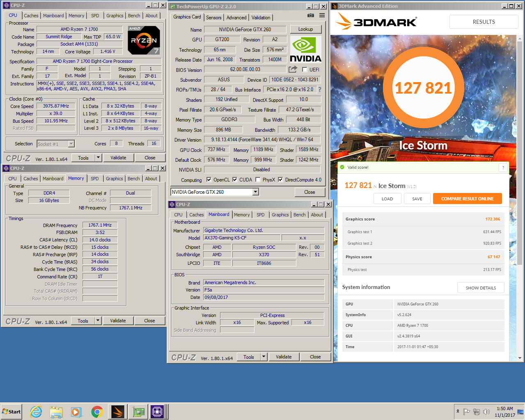The image size is (525, 420).
Task: Click the volume speaker tray icon
Action: tap(486, 412)
